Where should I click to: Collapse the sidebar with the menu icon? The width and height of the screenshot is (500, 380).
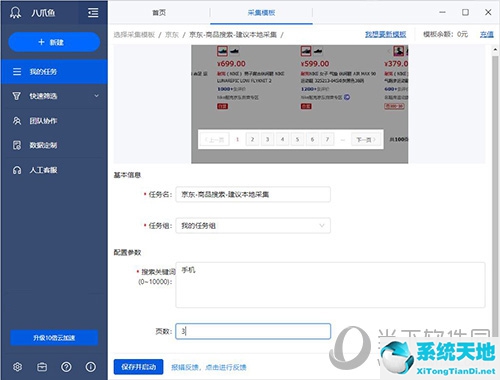[93, 13]
